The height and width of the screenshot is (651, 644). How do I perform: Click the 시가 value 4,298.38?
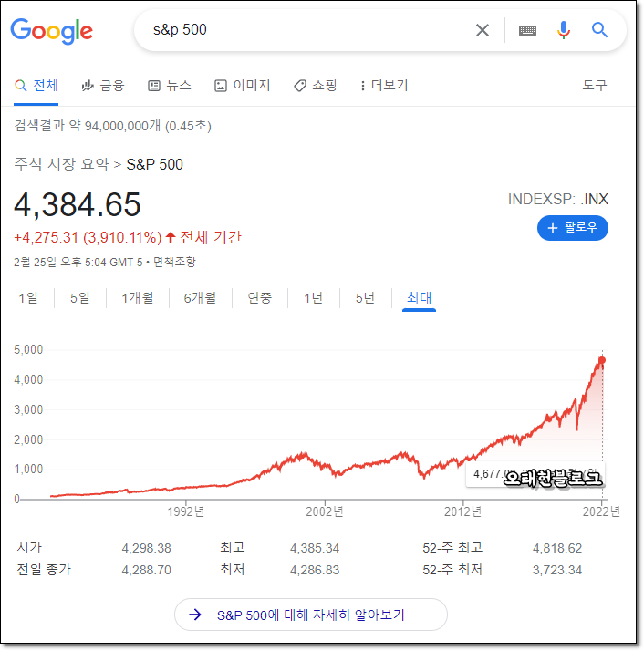(146, 548)
